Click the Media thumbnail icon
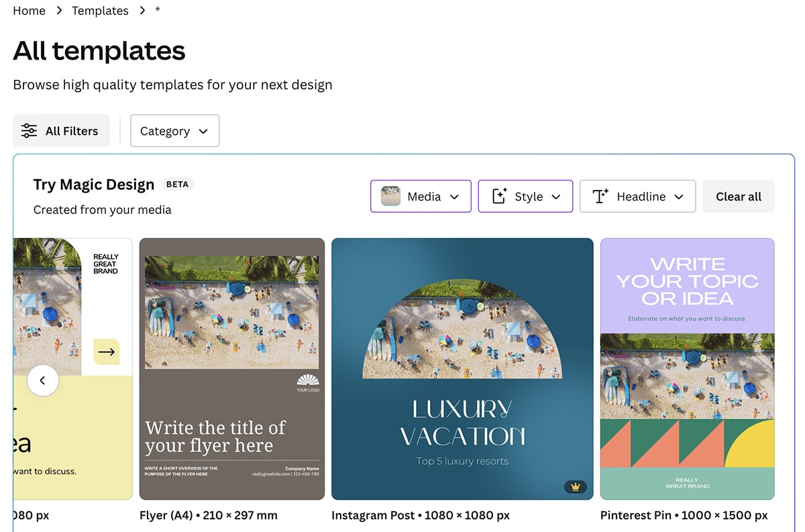This screenshot has height=532, width=805. click(x=390, y=197)
